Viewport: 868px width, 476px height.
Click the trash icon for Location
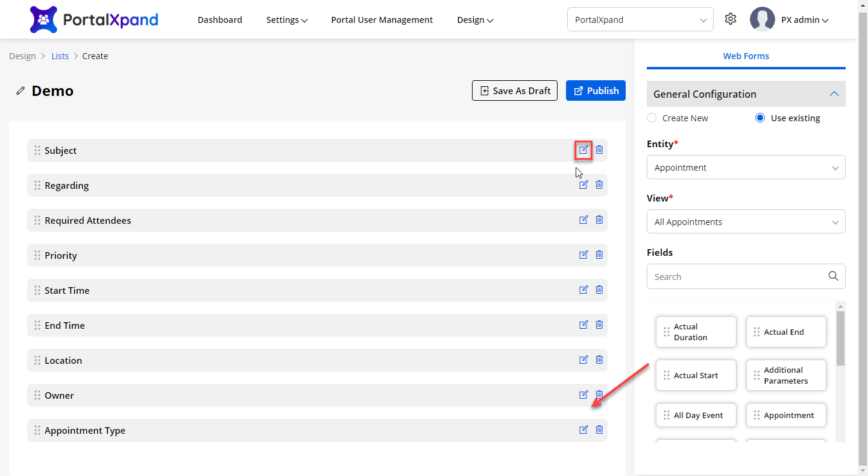(599, 360)
